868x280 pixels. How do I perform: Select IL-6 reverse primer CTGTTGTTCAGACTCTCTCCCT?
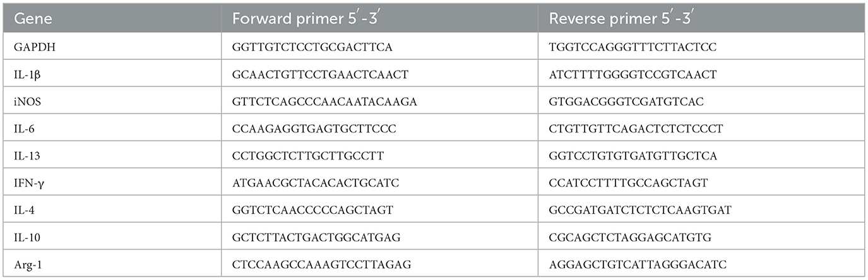point(628,129)
